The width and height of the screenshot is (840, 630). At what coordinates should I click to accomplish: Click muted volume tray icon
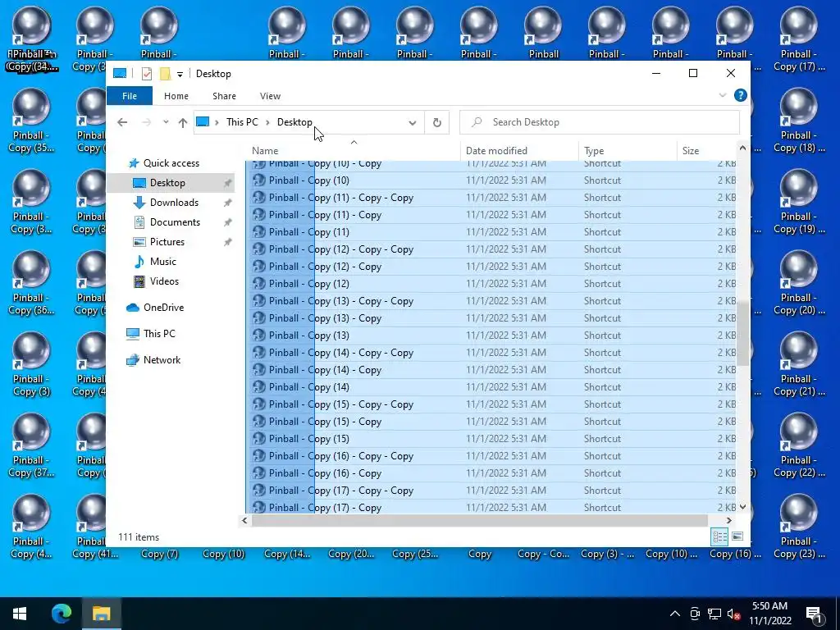pyautogui.click(x=734, y=614)
